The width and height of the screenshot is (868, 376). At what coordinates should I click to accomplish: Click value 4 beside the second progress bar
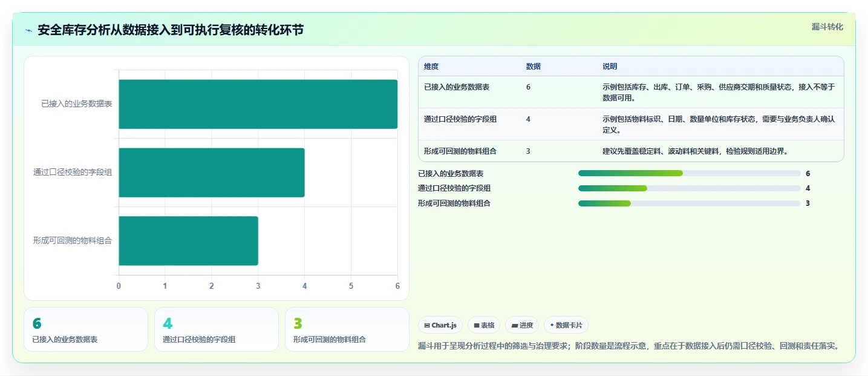pyautogui.click(x=808, y=188)
